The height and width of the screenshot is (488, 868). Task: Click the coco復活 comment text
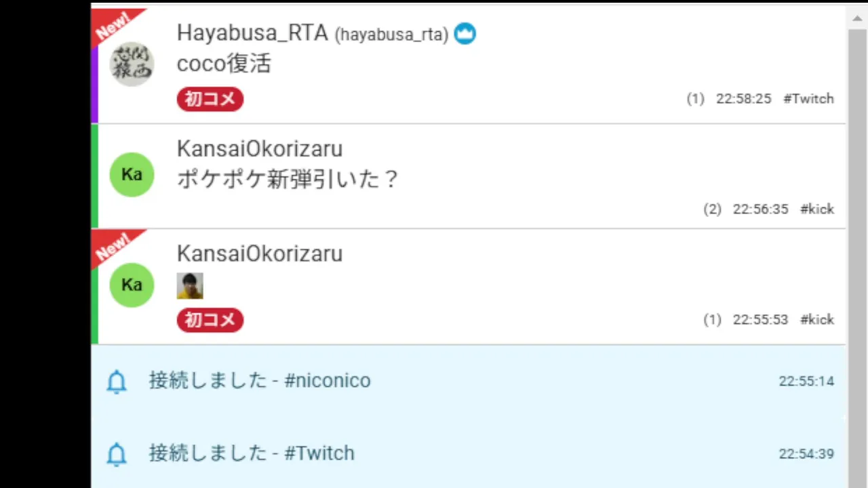[224, 64]
